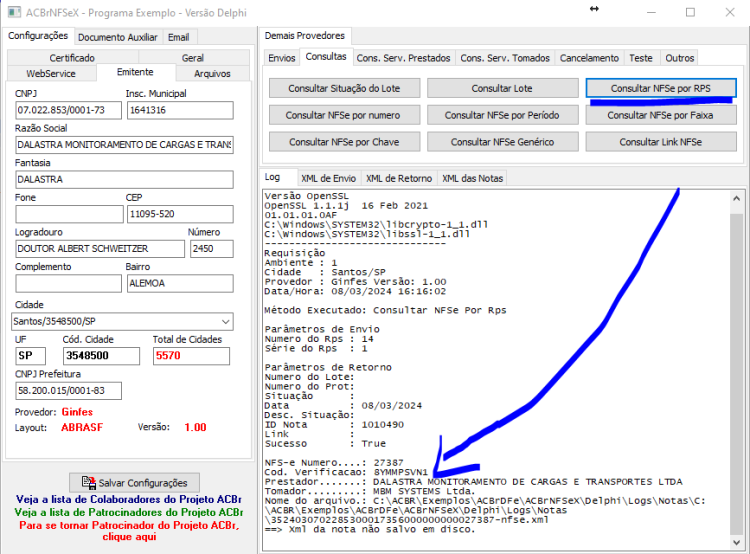Open the Cidade dropdown arrow
The image size is (750, 554).
(226, 321)
